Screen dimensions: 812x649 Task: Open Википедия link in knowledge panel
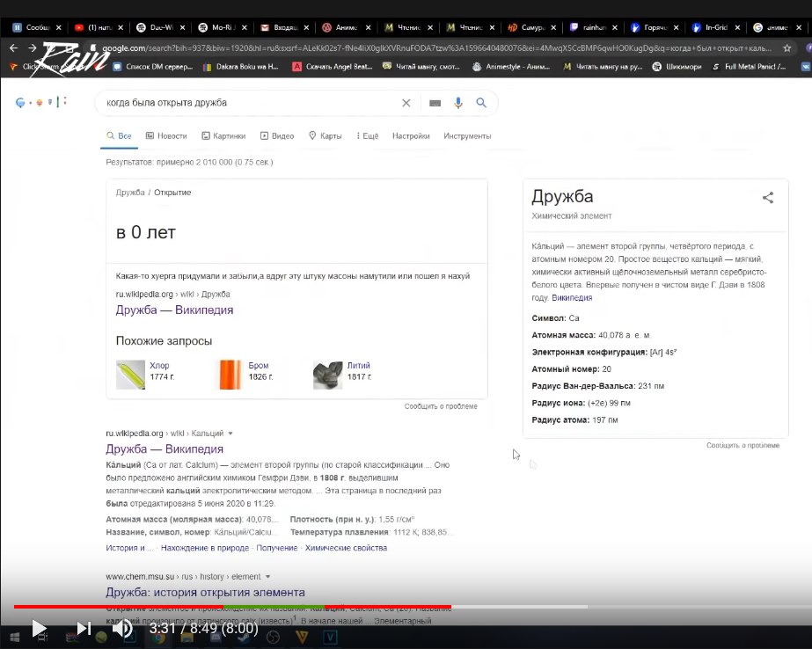pyautogui.click(x=572, y=297)
